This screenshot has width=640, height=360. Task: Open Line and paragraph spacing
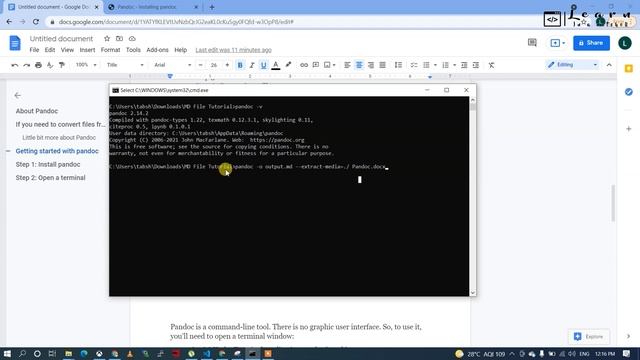[x=398, y=65]
